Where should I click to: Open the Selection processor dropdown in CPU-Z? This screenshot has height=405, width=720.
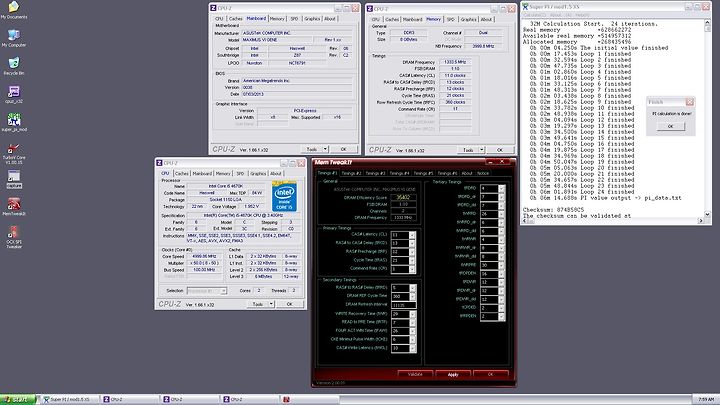click(207, 291)
